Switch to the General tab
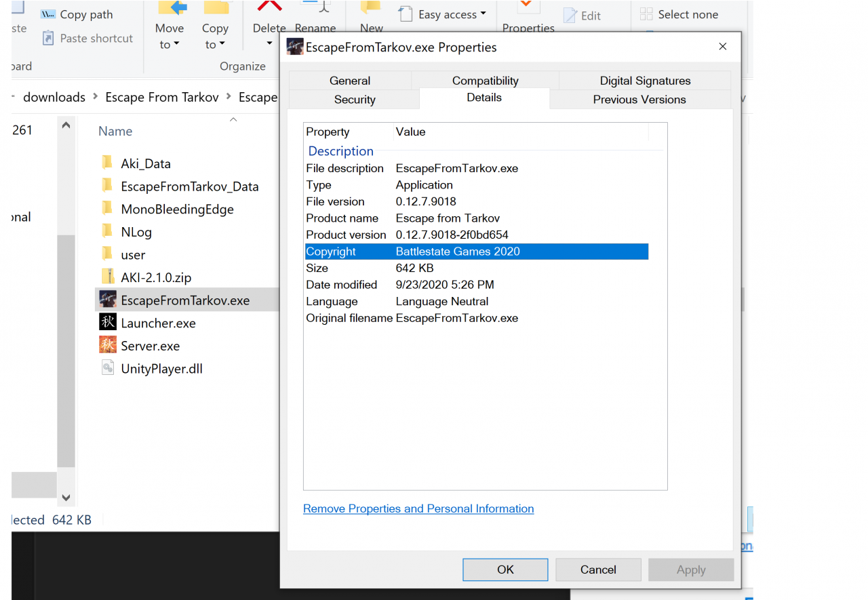Screen dimensions: 868x600 [350, 80]
